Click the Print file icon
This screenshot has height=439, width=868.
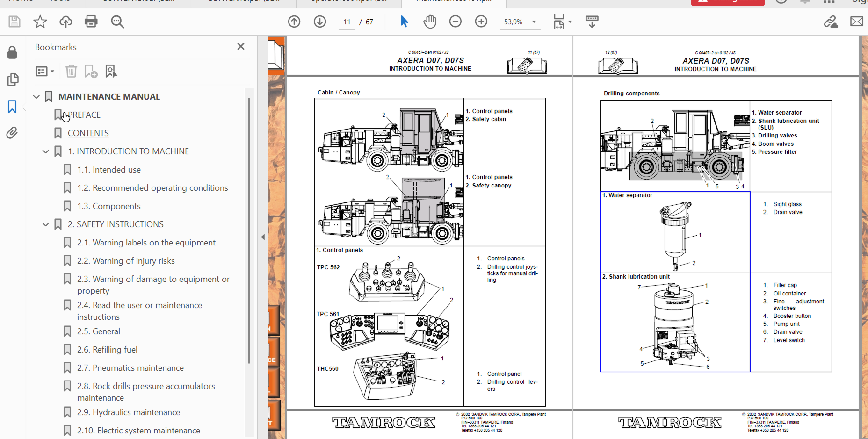91,22
